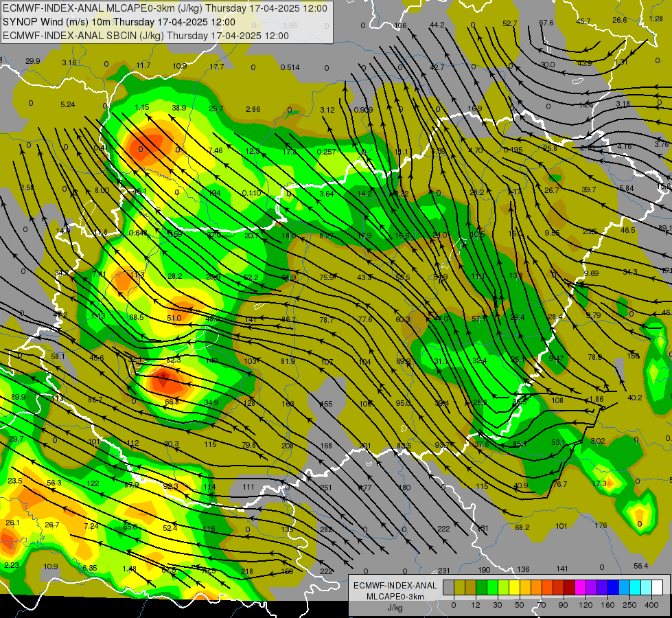Select the pure blue legend swatch
The image size is (672, 618).
click(x=613, y=588)
